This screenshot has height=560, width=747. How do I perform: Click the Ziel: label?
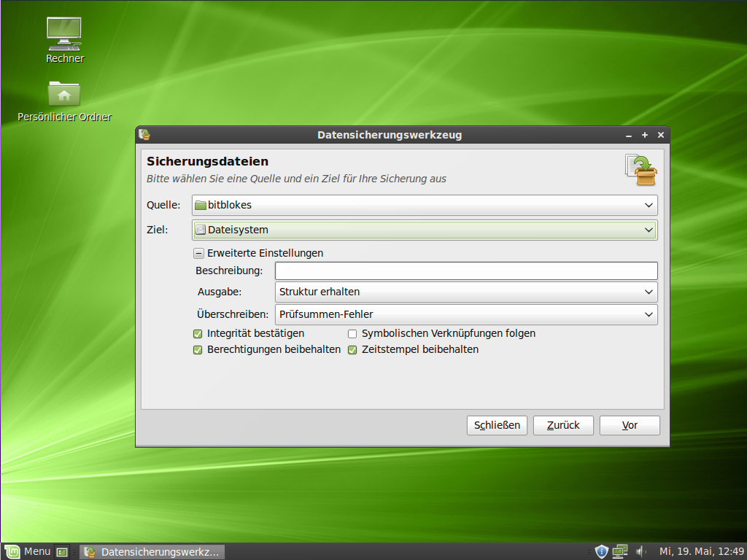[158, 230]
